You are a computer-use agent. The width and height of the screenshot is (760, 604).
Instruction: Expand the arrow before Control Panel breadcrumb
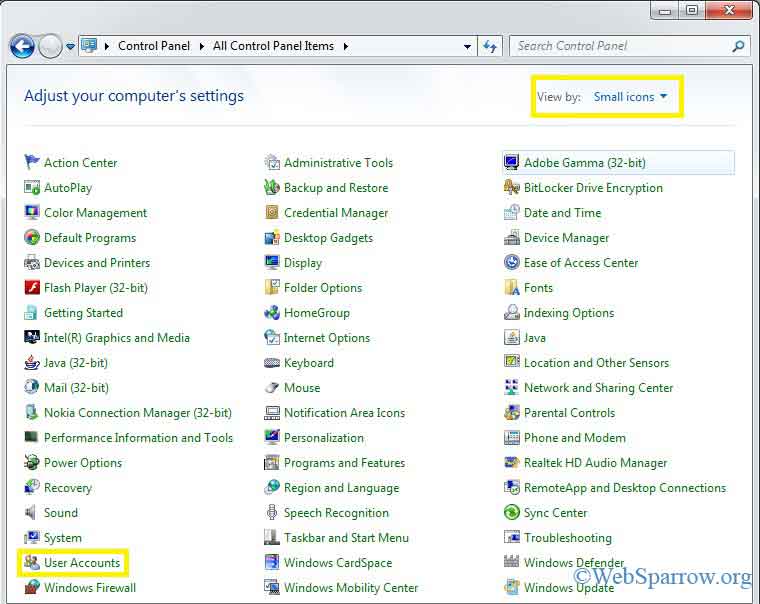(x=107, y=47)
